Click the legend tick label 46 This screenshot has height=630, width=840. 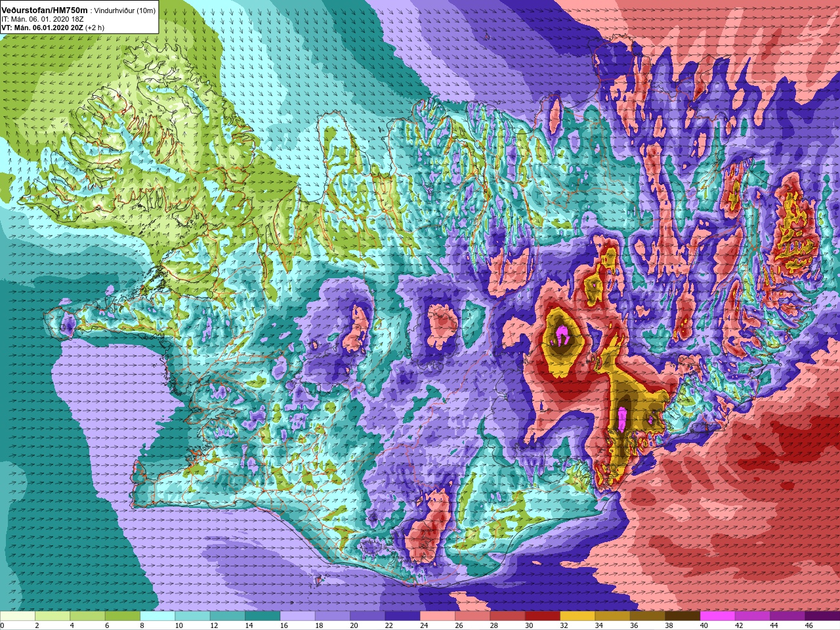tap(809, 626)
